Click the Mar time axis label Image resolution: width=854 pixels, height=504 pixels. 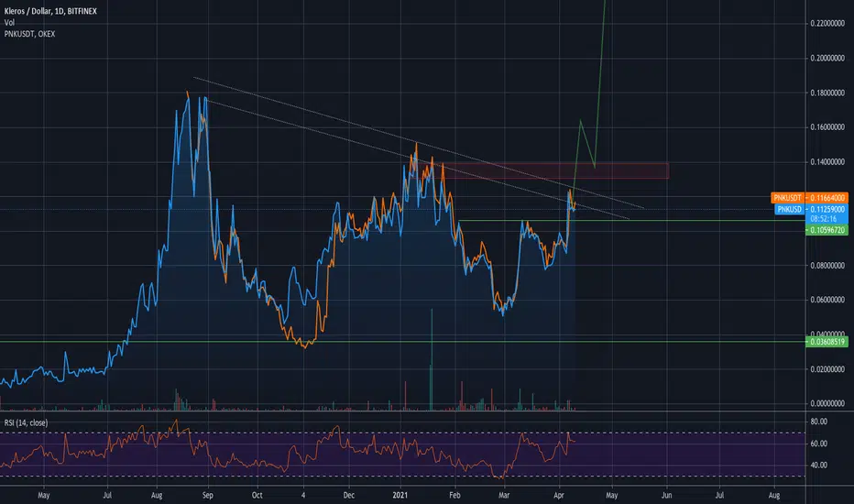[x=504, y=495]
